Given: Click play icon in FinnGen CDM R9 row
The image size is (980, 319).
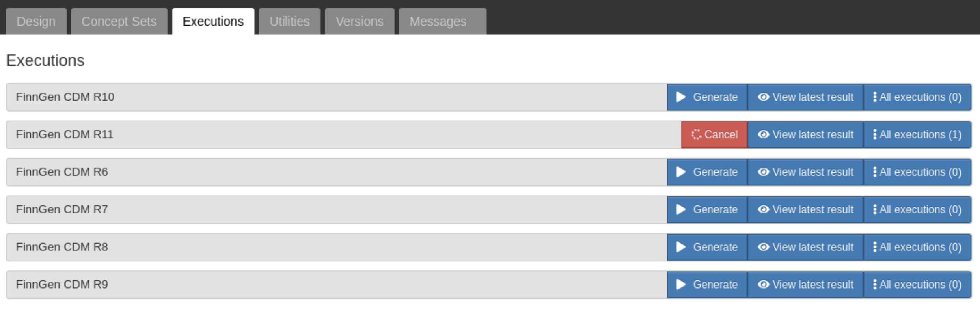Looking at the screenshot, I should pyautogui.click(x=681, y=285).
